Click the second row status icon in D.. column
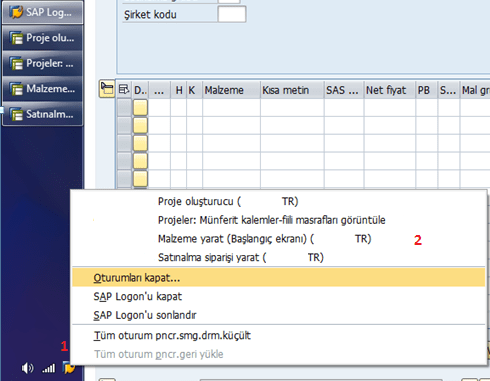This screenshot has height=381, width=490. click(140, 125)
